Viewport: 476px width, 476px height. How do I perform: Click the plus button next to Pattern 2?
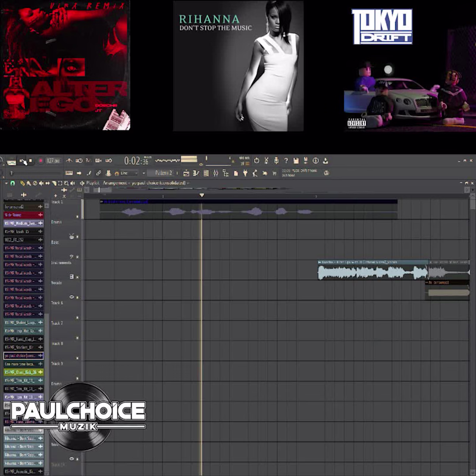click(x=177, y=173)
